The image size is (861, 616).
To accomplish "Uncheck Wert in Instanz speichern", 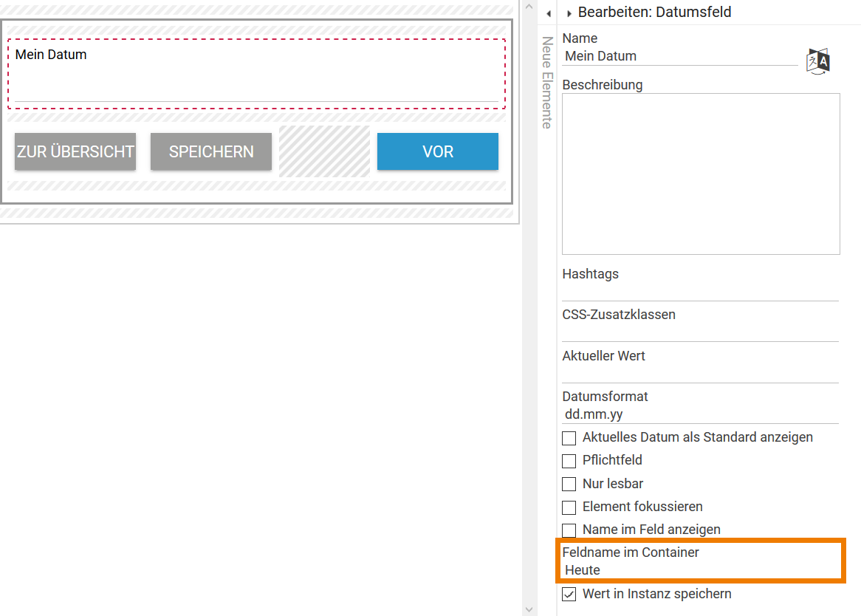I will point(569,594).
